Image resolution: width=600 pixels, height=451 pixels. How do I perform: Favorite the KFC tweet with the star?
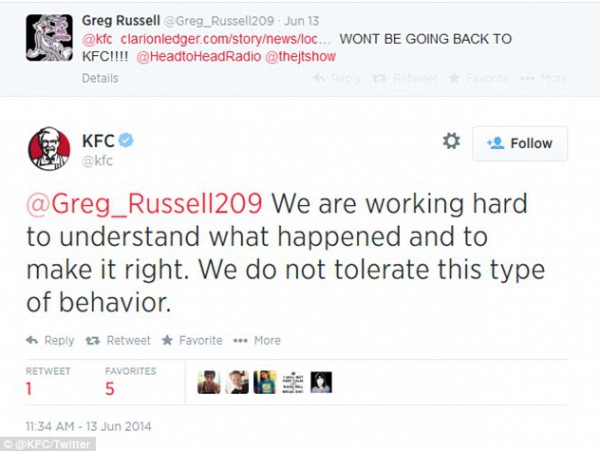(192, 340)
